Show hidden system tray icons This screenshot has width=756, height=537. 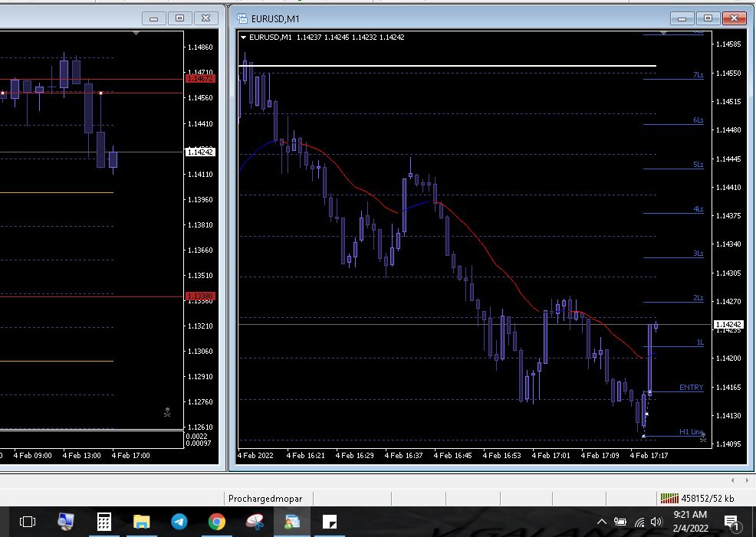coord(602,522)
